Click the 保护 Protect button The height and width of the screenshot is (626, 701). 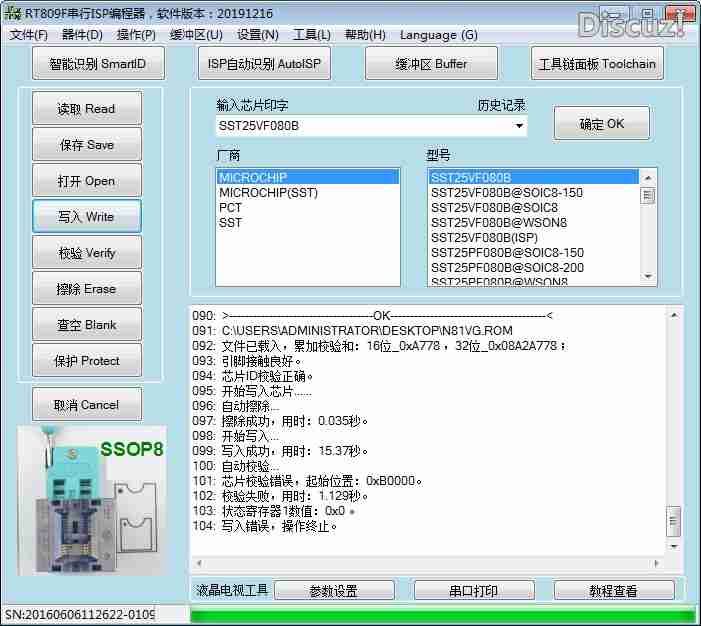(x=87, y=360)
